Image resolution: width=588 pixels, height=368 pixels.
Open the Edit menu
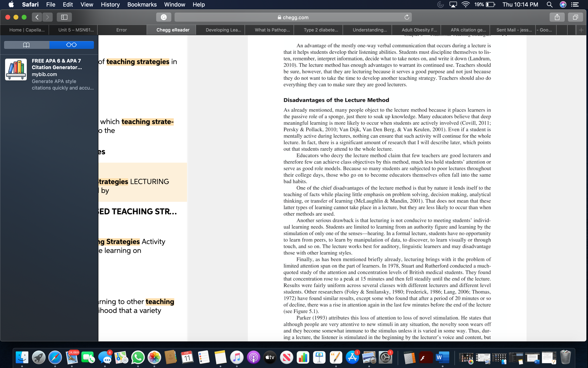click(x=68, y=4)
